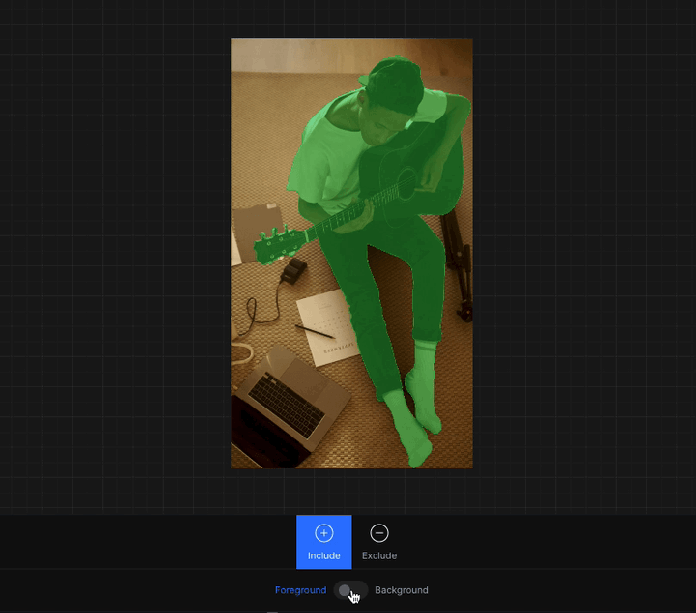Click the Background label
The height and width of the screenshot is (613, 696).
[402, 590]
